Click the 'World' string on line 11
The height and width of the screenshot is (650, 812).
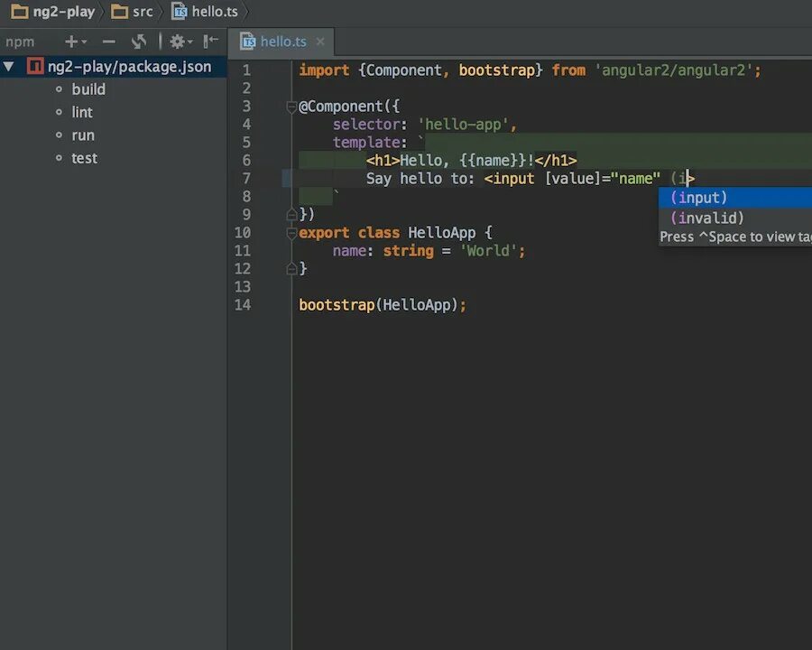(488, 251)
